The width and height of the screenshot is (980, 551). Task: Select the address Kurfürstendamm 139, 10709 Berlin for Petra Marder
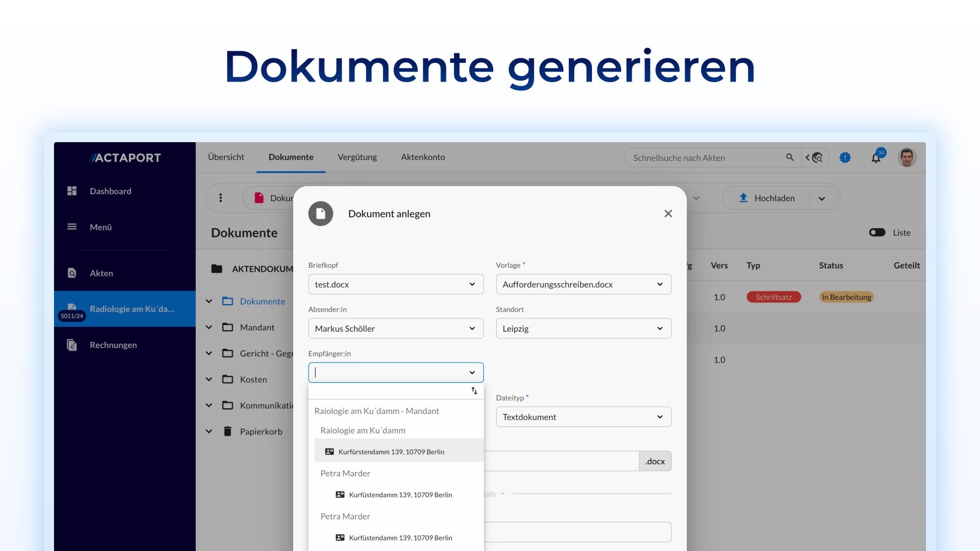point(400,494)
